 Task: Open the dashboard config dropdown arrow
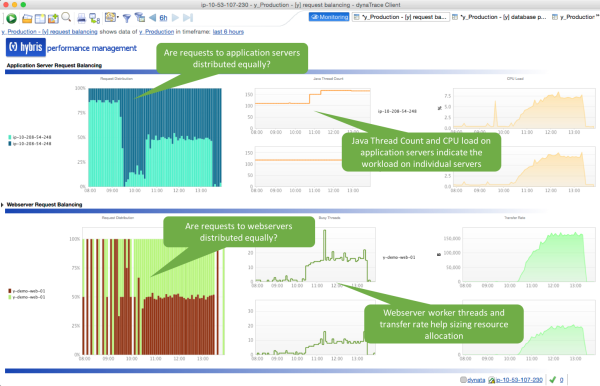click(x=118, y=18)
